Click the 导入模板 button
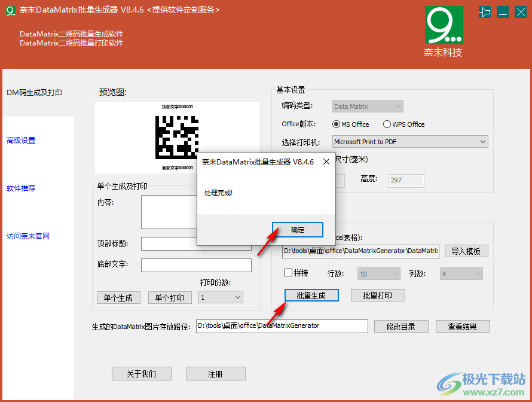This screenshot has height=402, width=532. (466, 251)
